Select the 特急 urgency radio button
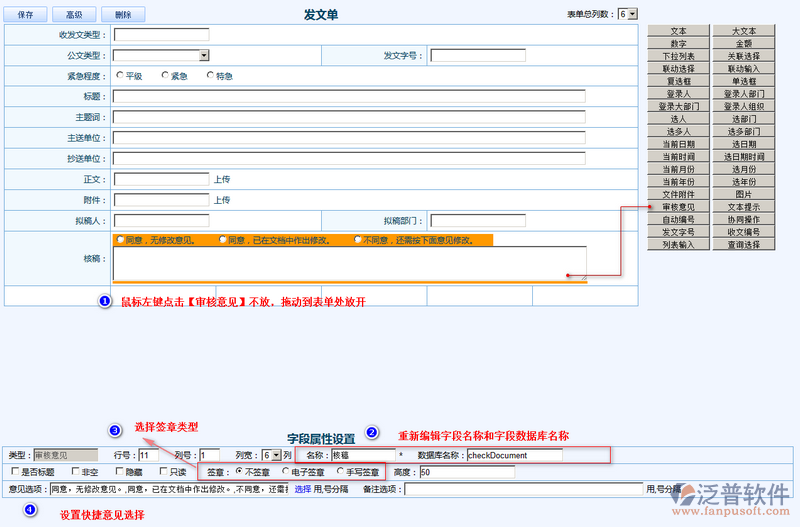Image resolution: width=800 pixels, height=527 pixels. pyautogui.click(x=210, y=75)
